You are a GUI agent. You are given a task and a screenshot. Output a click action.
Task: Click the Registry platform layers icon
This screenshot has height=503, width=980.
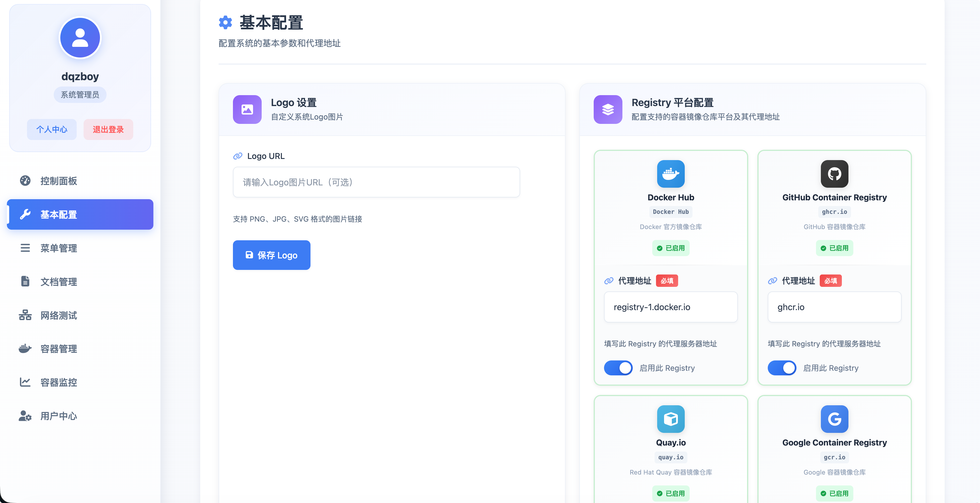click(x=607, y=110)
